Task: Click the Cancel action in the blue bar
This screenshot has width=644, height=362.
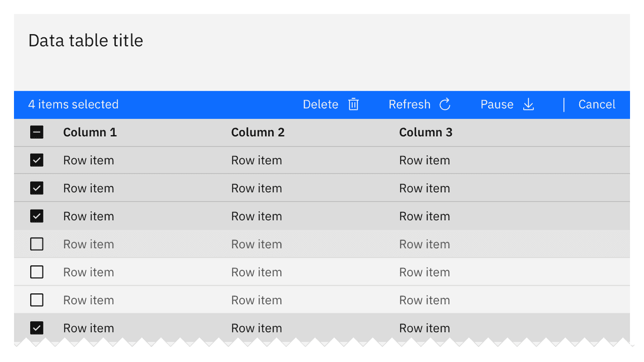Action: [x=596, y=104]
